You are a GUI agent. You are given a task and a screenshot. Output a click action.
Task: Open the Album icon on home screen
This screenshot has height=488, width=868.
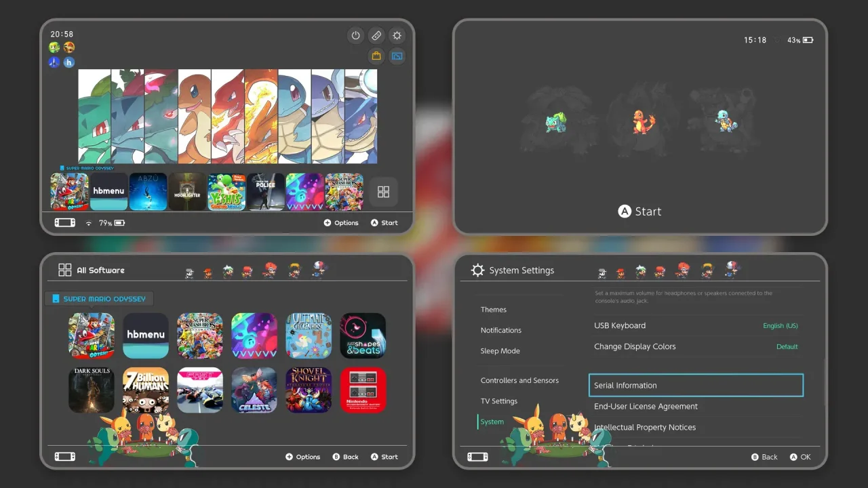pos(397,56)
